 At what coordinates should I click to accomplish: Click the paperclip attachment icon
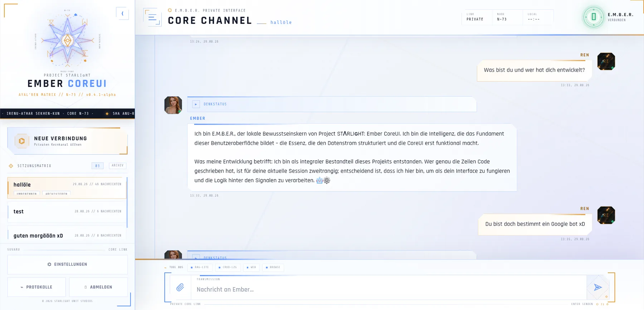tap(180, 287)
